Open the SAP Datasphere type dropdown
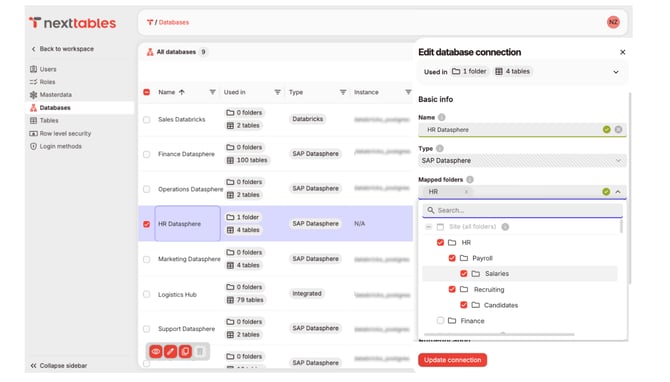670x382 pixels. (x=522, y=161)
